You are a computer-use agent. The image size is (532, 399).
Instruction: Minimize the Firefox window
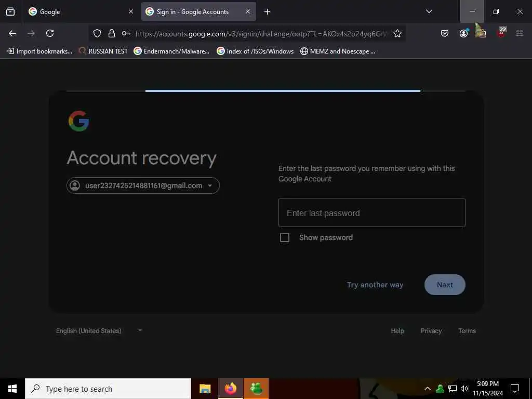coord(472,11)
